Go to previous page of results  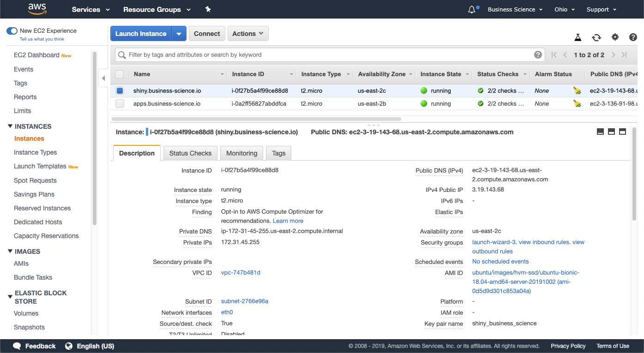pos(565,55)
